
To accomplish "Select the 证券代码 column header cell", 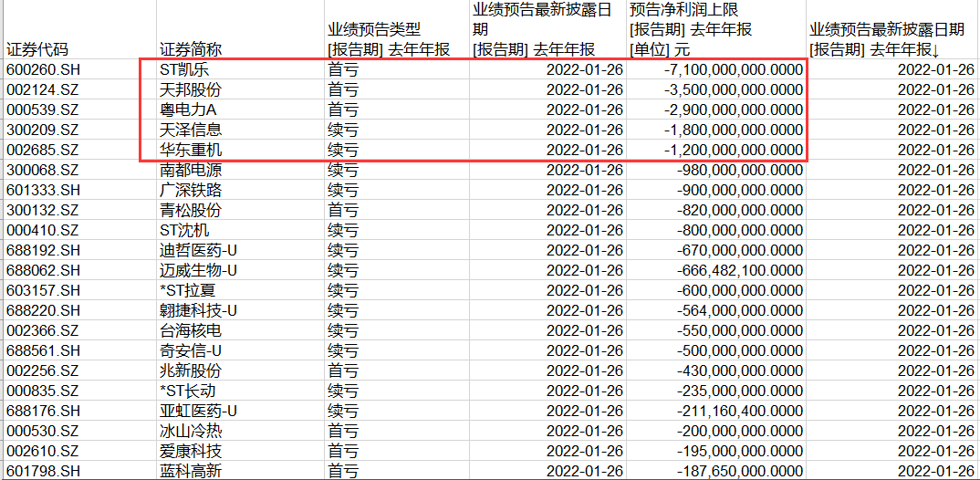I will [x=79, y=30].
